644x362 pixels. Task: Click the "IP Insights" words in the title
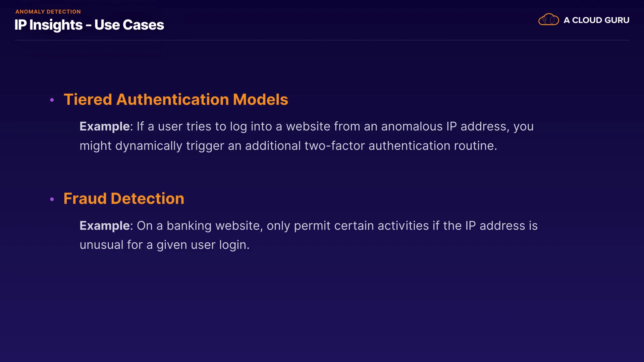coord(48,25)
